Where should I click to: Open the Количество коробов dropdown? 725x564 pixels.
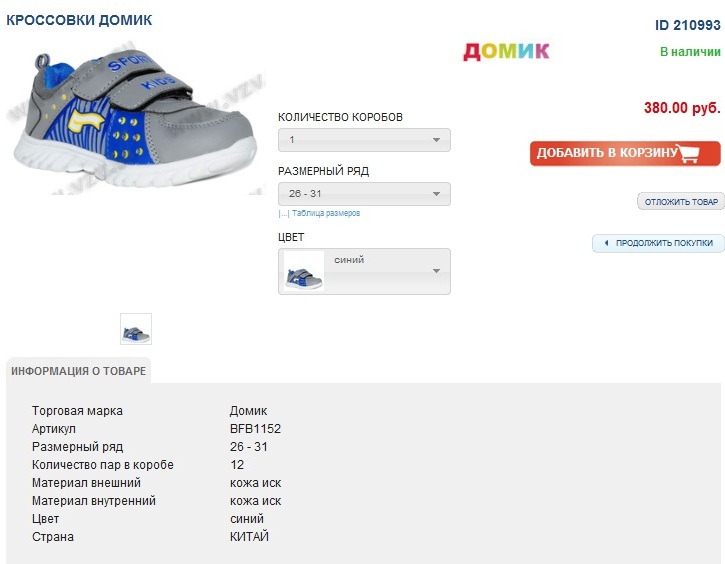point(364,140)
